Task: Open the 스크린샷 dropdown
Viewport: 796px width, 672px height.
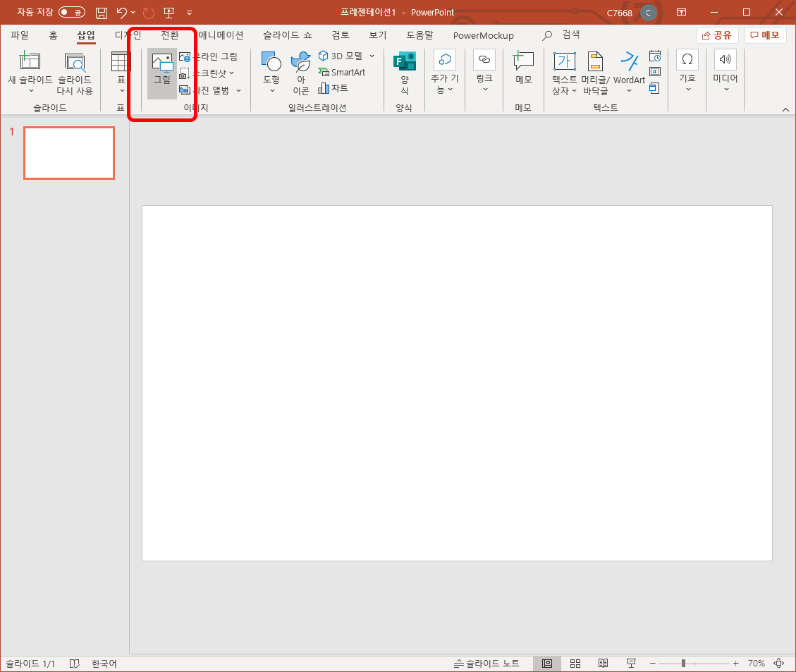Action: 207,73
